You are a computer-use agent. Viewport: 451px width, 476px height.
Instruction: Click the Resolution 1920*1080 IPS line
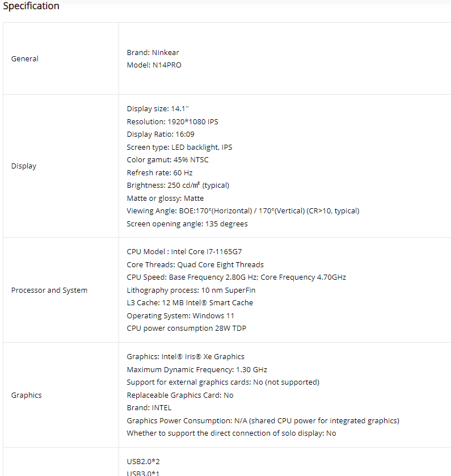pyautogui.click(x=172, y=122)
